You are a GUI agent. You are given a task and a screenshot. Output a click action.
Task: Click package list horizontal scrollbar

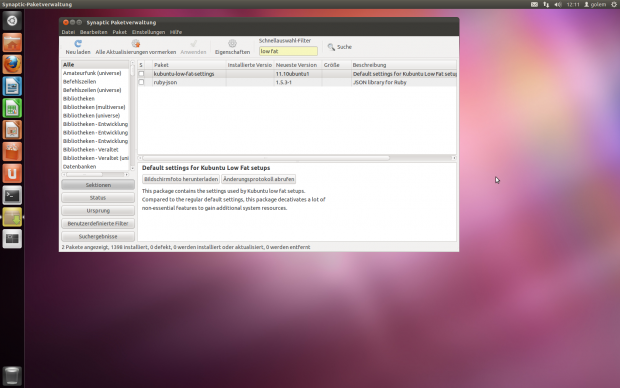pos(266,158)
